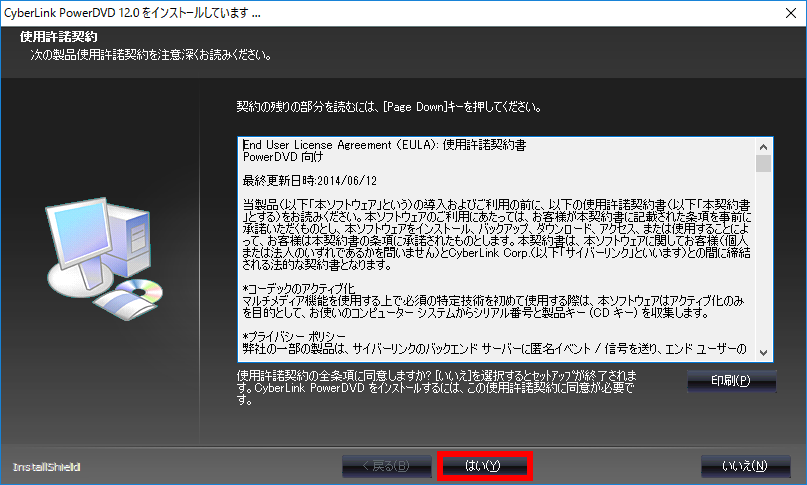Image resolution: width=807 pixels, height=485 pixels.
Task: Click the Page Down instruction text
Action: click(389, 107)
